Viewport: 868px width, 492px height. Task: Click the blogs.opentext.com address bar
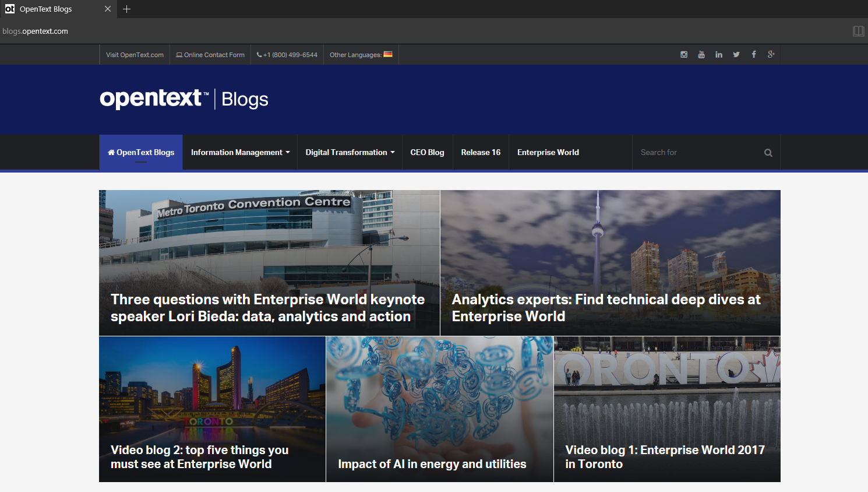[35, 31]
